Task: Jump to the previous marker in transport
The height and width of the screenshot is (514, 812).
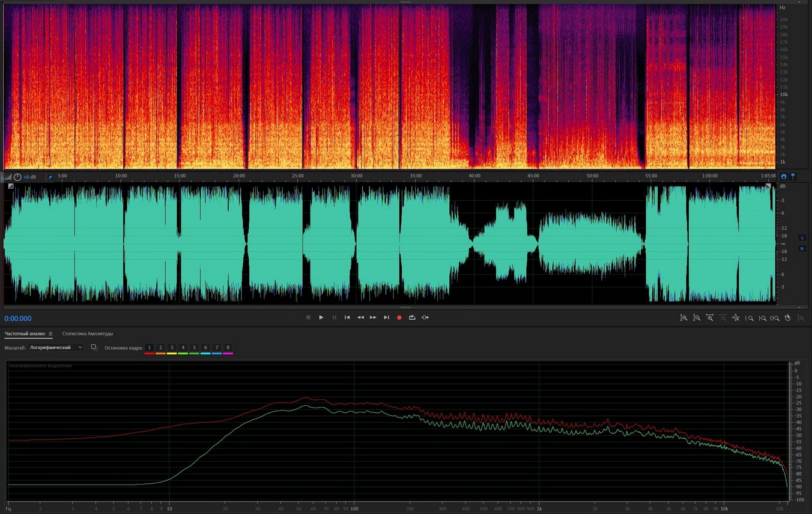Action: tap(347, 317)
